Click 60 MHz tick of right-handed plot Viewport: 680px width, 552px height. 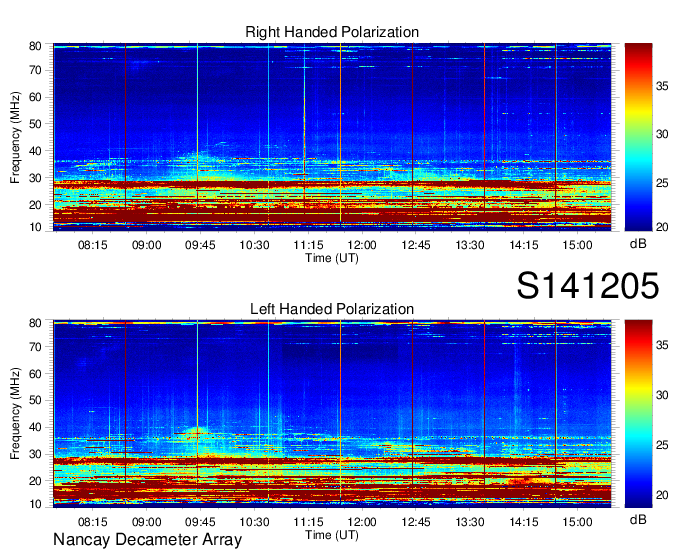35,97
